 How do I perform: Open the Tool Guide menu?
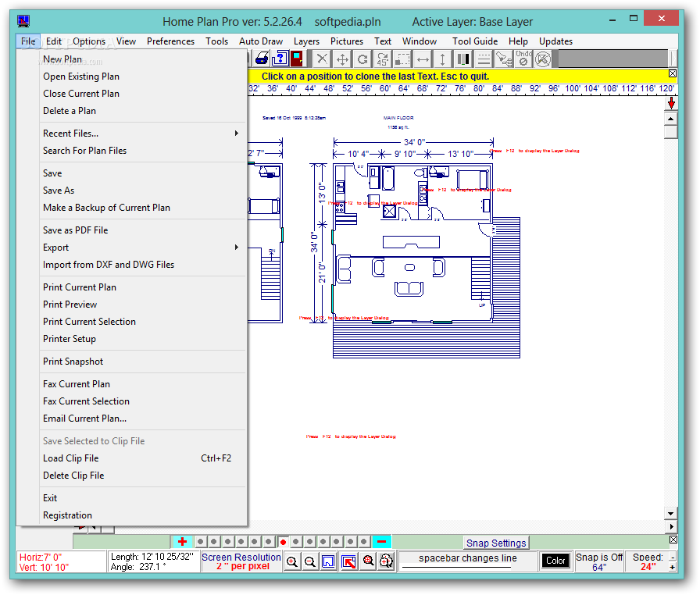click(474, 41)
